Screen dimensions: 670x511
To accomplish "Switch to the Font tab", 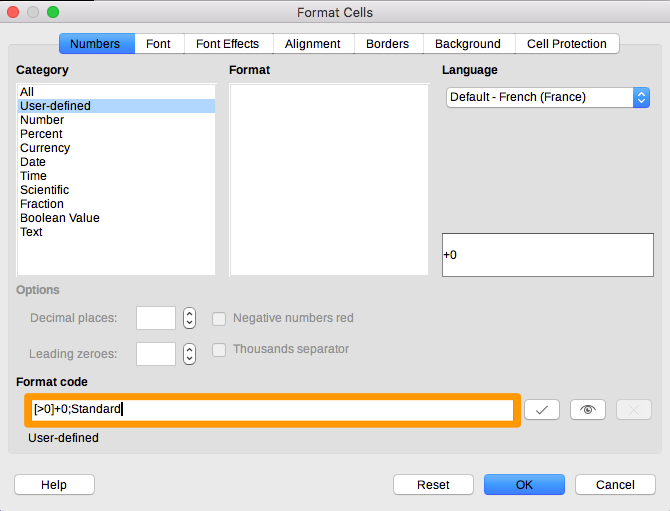I will (158, 44).
